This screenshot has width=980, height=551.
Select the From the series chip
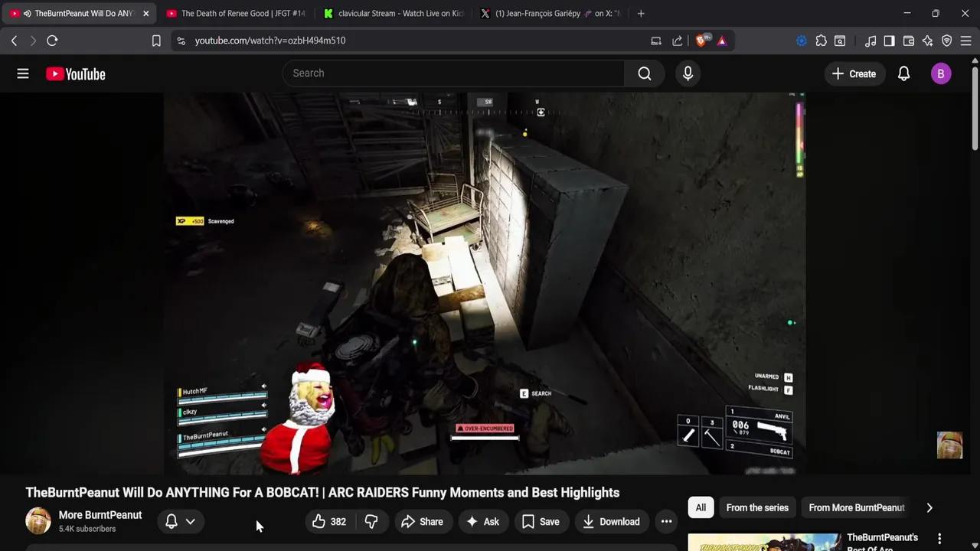click(757, 507)
